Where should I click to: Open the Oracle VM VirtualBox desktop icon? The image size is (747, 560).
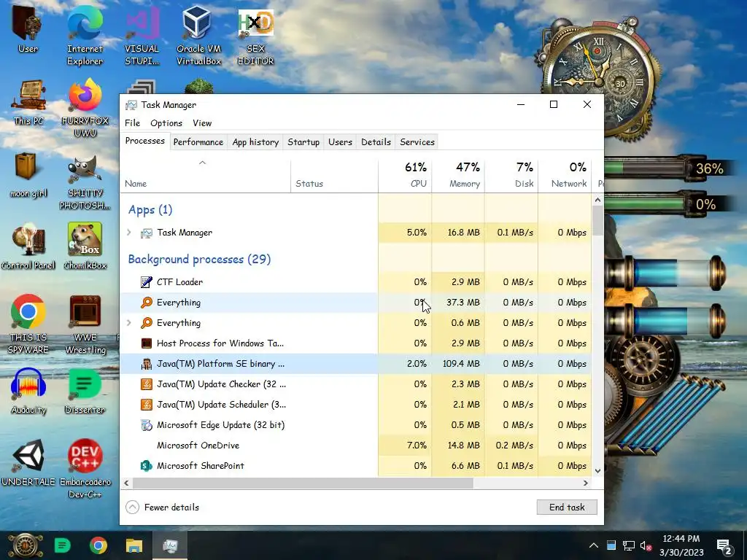pos(198,34)
